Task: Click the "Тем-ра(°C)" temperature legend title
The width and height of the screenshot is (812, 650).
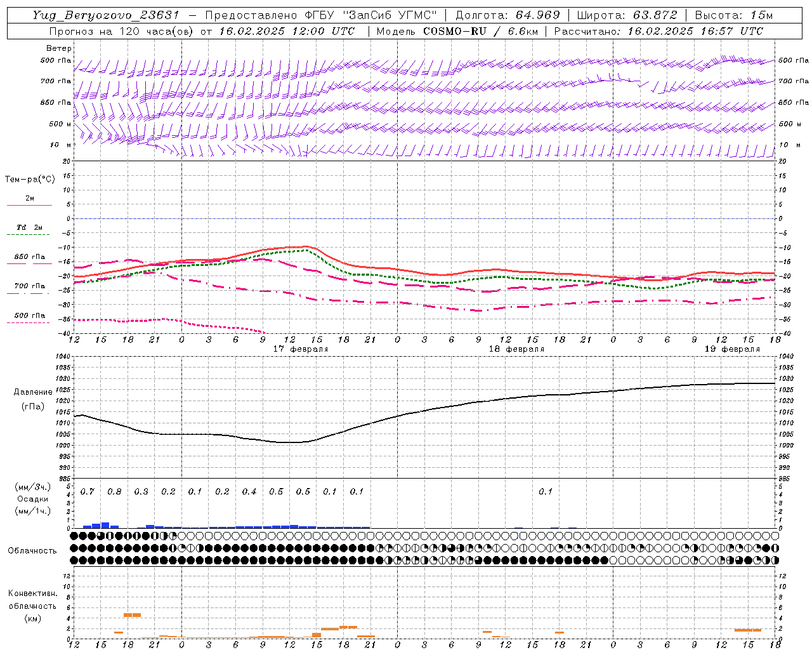Action: pos(30,180)
